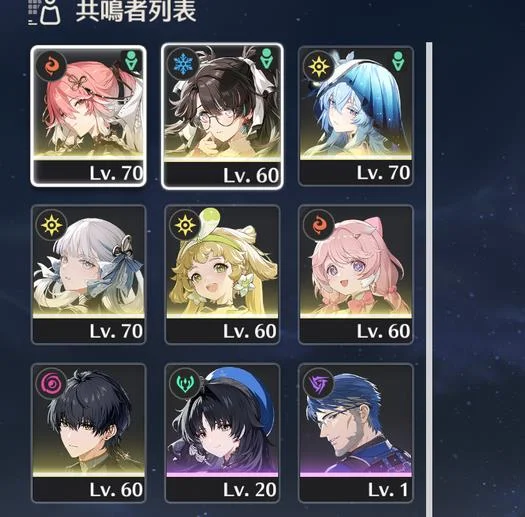Click the pink spiral Havoc element icon
The width and height of the screenshot is (525, 517).
[51, 383]
